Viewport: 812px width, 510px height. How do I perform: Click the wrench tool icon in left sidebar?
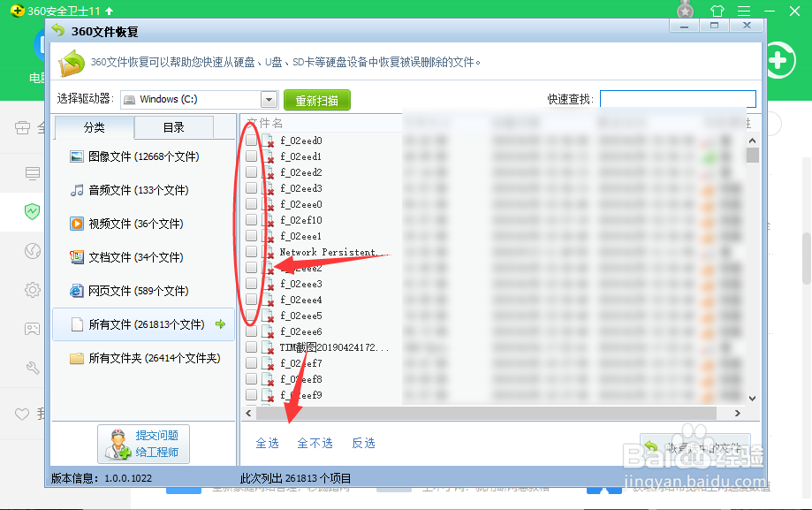pos(32,366)
